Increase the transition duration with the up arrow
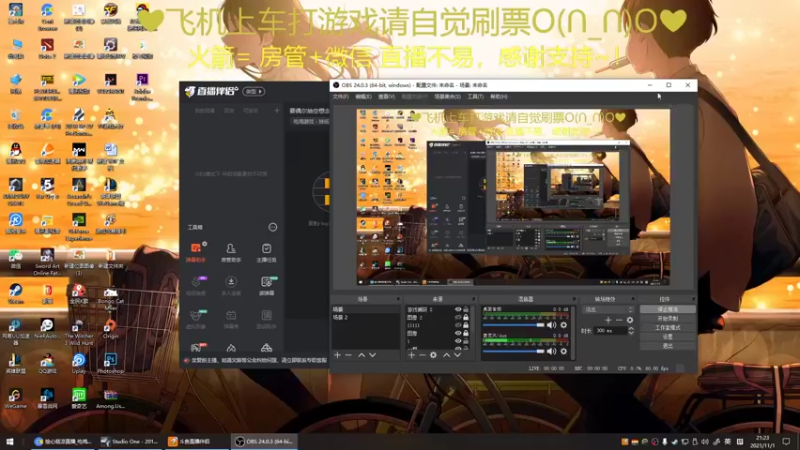800x450 pixels. (631, 329)
